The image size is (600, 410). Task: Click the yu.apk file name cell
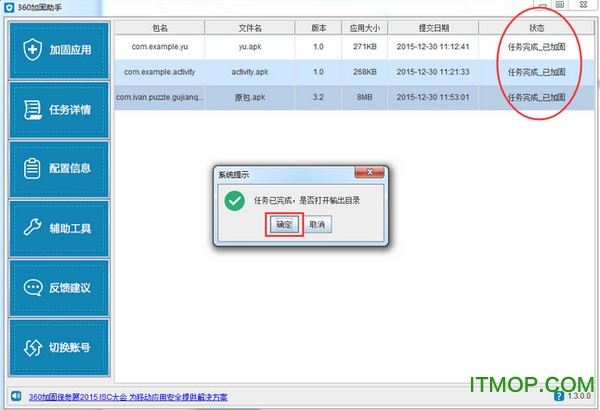click(x=250, y=47)
